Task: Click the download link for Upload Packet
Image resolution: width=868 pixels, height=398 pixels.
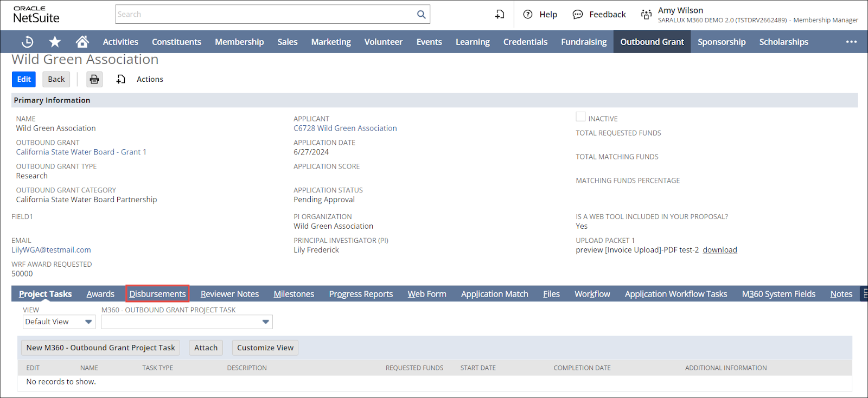Action: click(x=719, y=250)
